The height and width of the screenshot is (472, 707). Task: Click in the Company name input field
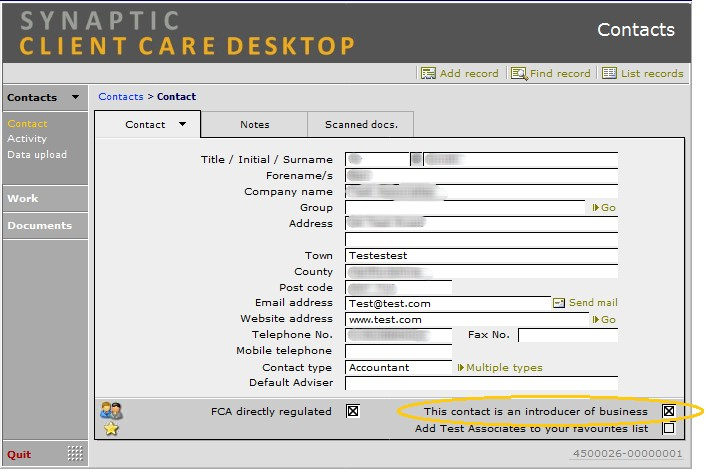pos(481,192)
